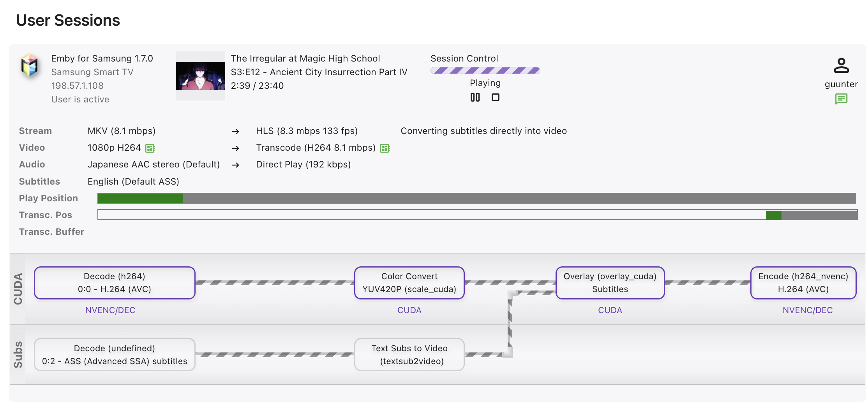Click the Transc. Pos progress bar

[x=478, y=215]
